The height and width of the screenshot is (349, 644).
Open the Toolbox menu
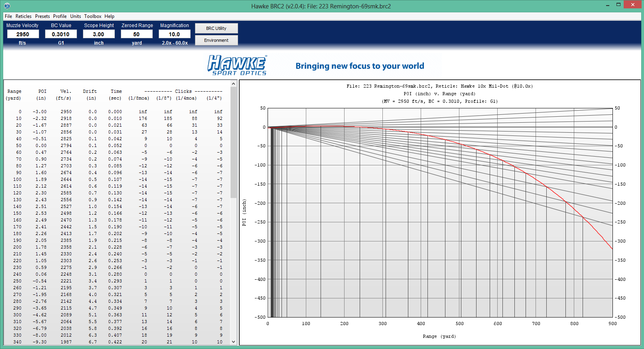[x=93, y=16]
